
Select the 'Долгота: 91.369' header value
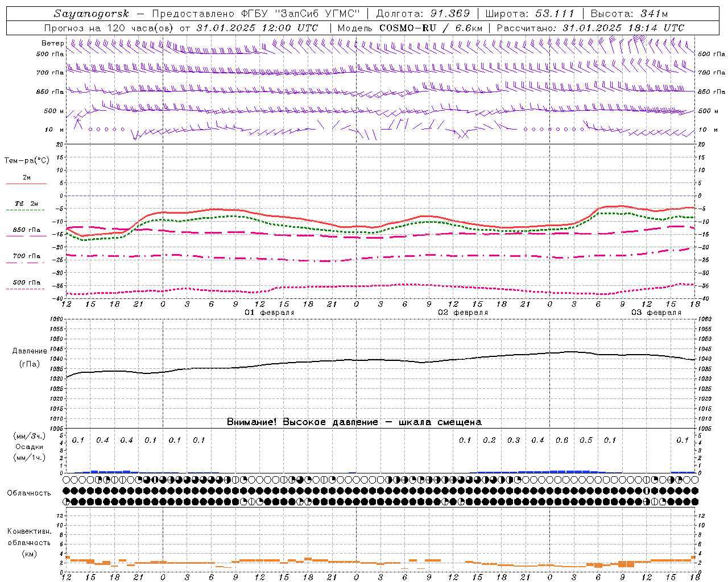[423, 14]
